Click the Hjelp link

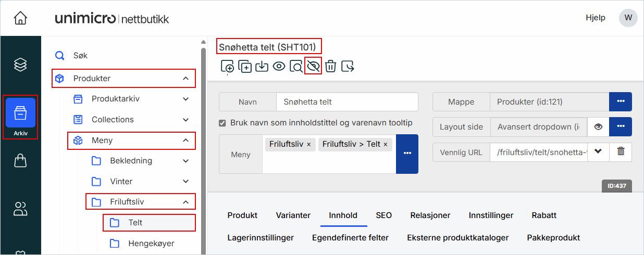(595, 18)
